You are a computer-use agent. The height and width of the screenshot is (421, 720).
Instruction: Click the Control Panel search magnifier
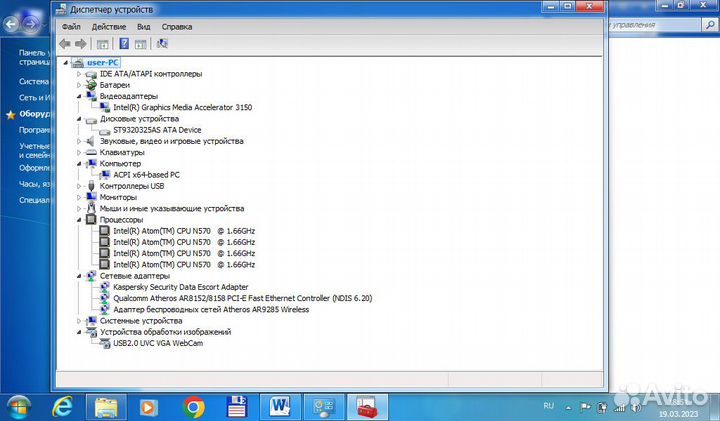[710, 25]
